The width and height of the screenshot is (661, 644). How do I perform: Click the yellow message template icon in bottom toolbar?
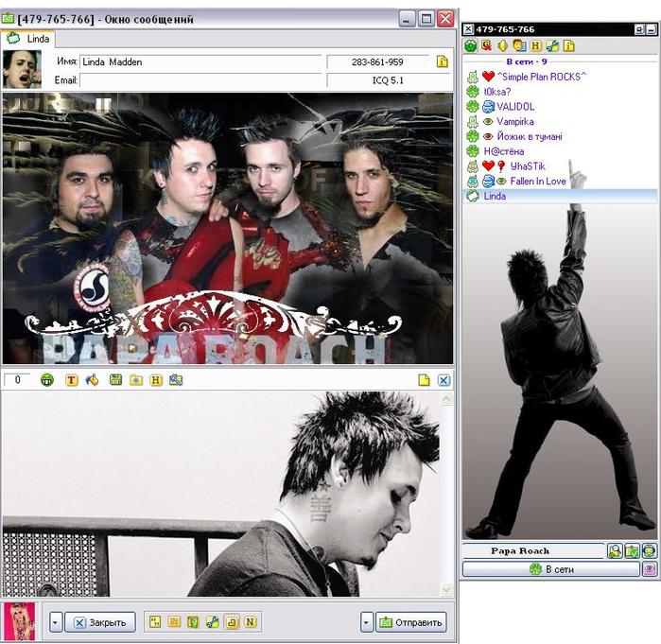tap(174, 621)
